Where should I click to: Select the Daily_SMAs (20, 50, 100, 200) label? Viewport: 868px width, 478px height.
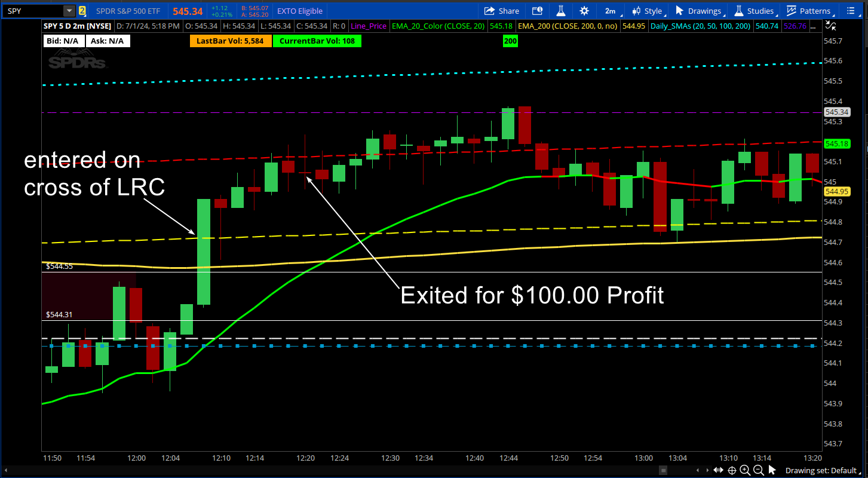tap(701, 26)
